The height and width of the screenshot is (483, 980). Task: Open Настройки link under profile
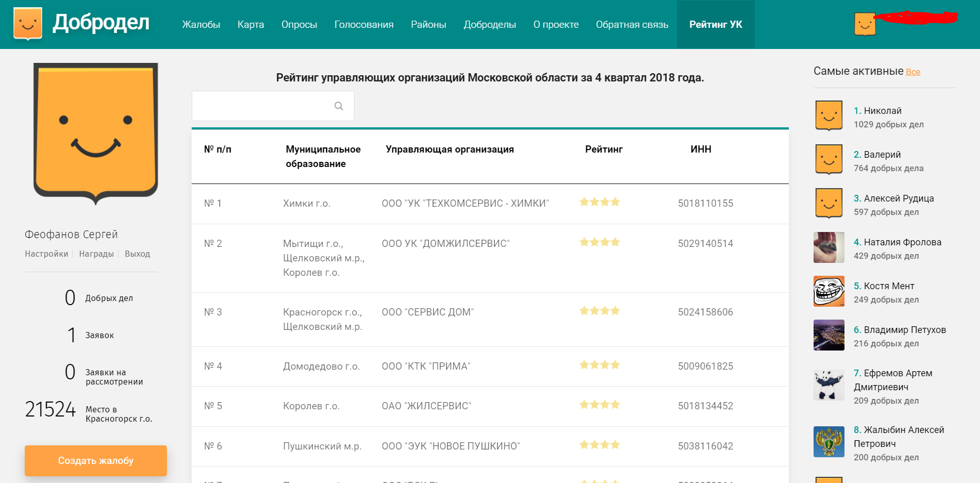[x=46, y=254]
